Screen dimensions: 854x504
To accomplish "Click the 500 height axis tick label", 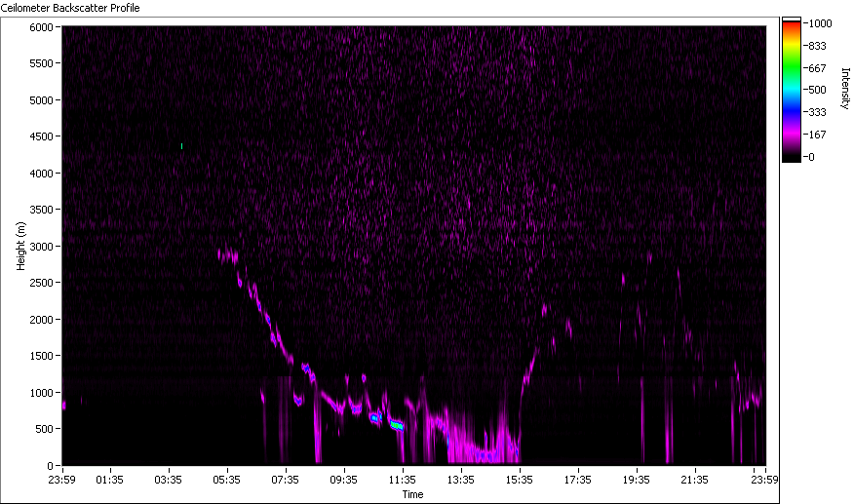I will (x=44, y=429).
